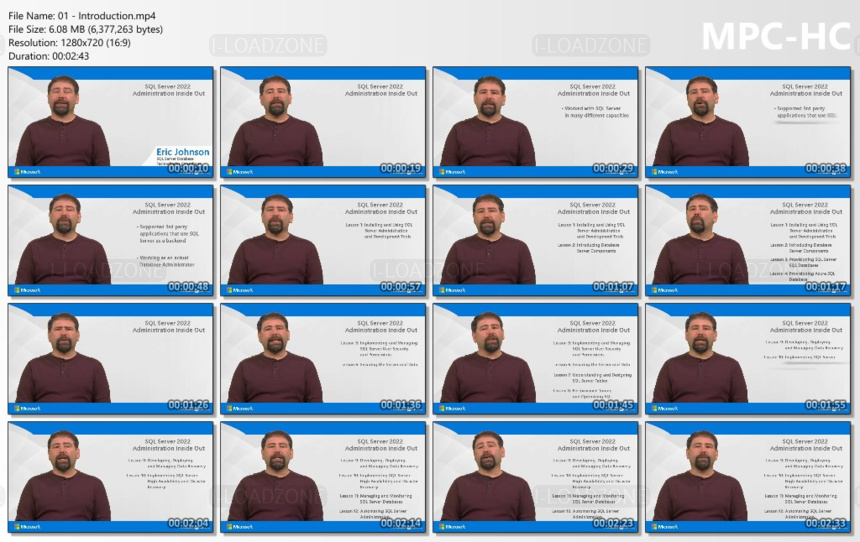
Task: Choose the thumbnail stamped 00:01:36
Action: pyautogui.click(x=323, y=359)
